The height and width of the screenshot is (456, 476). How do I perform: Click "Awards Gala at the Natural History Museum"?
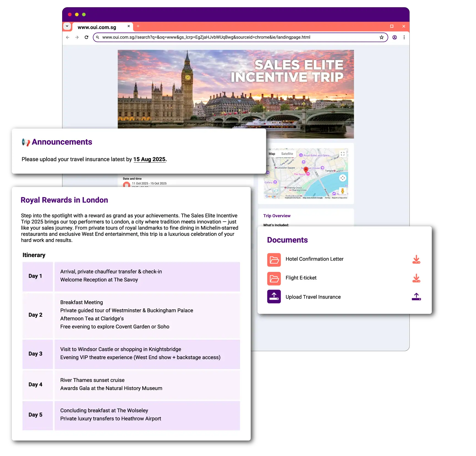pos(111,388)
